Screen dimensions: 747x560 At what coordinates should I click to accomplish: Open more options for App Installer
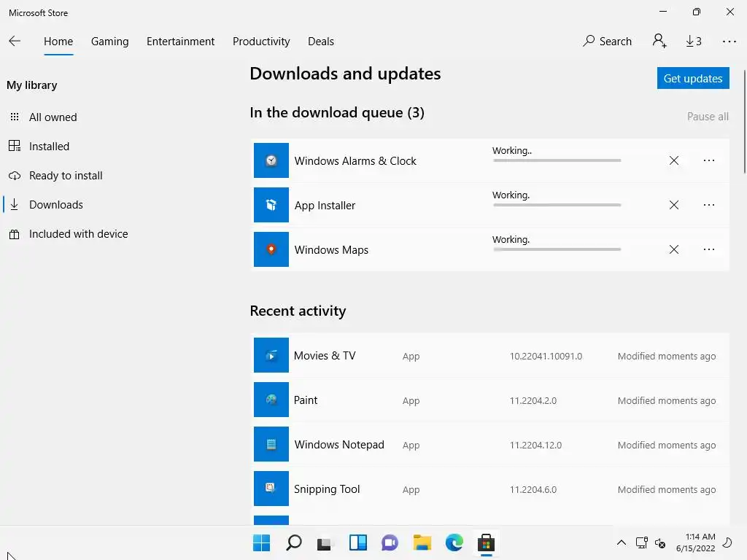tap(709, 205)
